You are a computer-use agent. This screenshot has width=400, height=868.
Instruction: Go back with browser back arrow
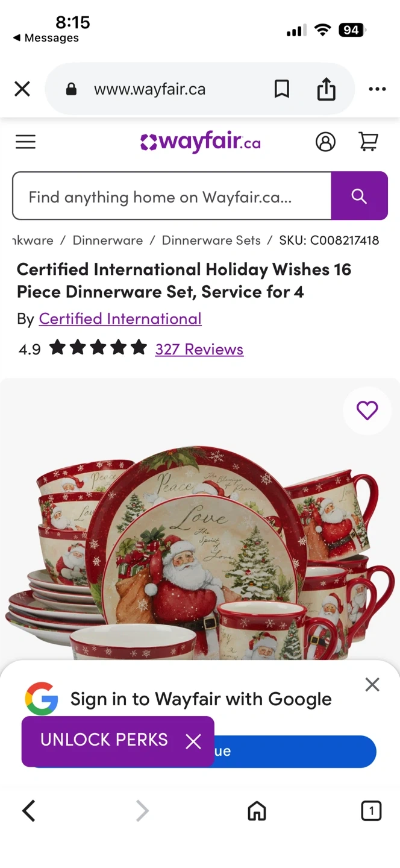pos(28,811)
